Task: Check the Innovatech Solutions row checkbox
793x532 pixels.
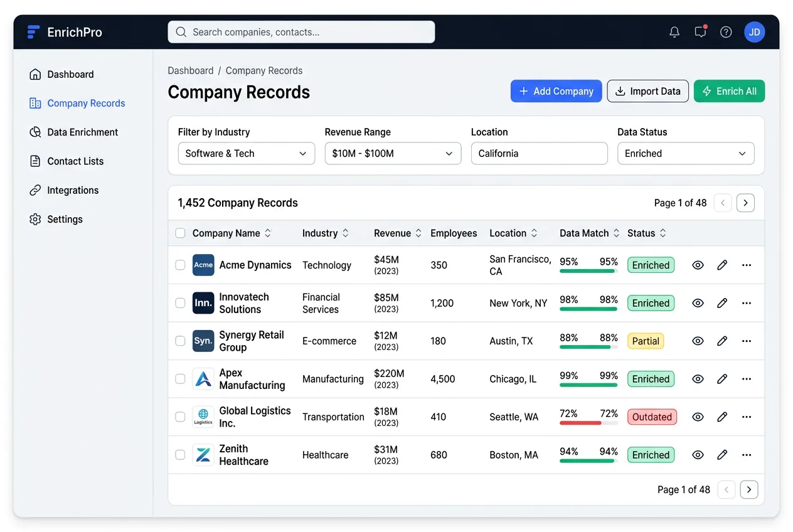Action: pos(180,303)
